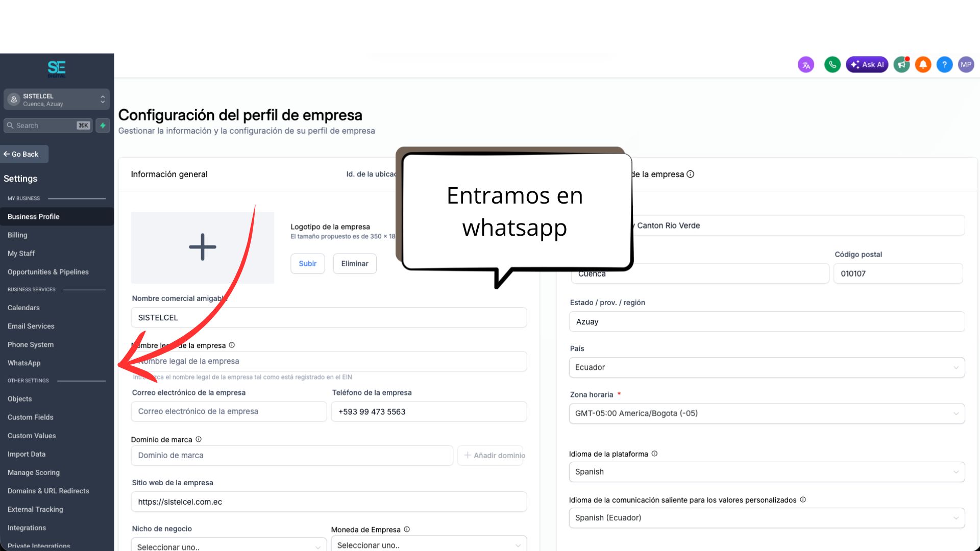Click the sidebar Search box
980x551 pixels.
[x=48, y=126]
